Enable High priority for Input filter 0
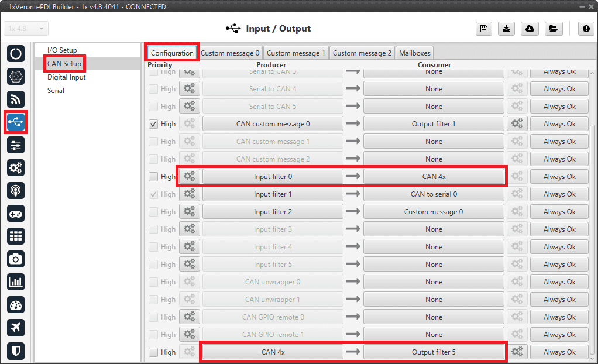 [153, 177]
